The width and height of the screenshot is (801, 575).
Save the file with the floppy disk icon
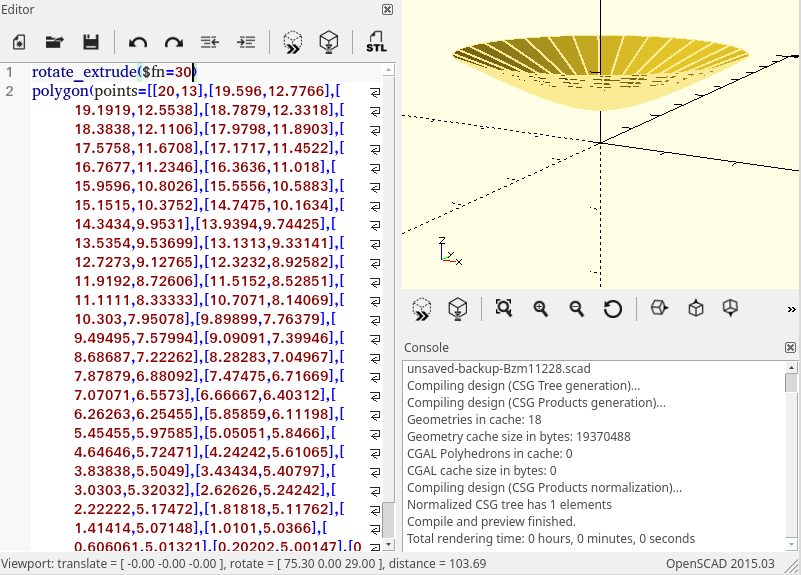coord(91,42)
